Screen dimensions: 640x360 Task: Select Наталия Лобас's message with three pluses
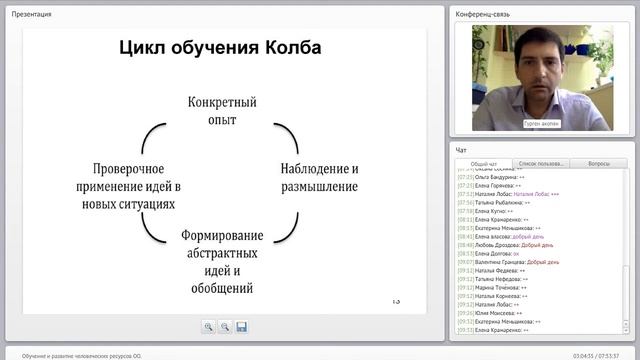pyautogui.click(x=508, y=194)
